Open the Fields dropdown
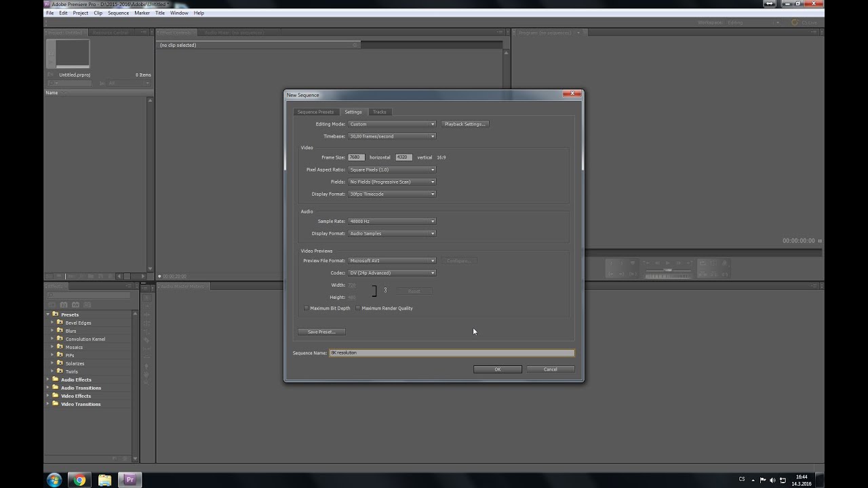This screenshot has width=868, height=488. (392, 182)
